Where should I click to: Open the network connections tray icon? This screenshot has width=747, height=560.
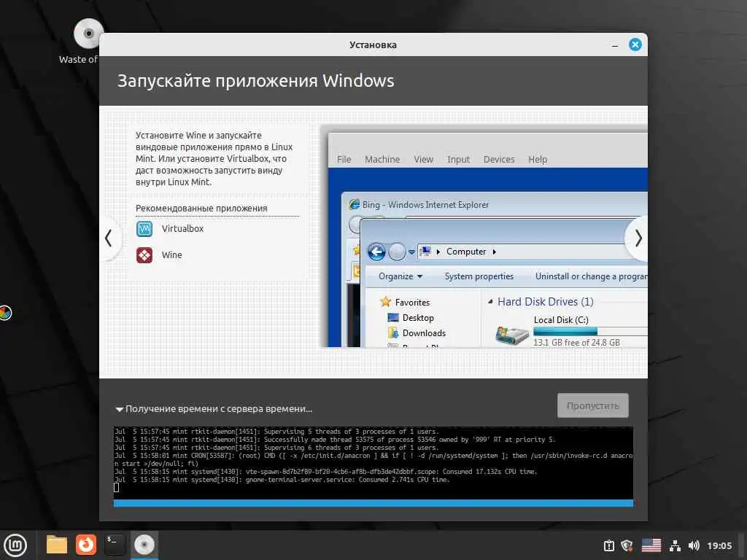point(675,545)
